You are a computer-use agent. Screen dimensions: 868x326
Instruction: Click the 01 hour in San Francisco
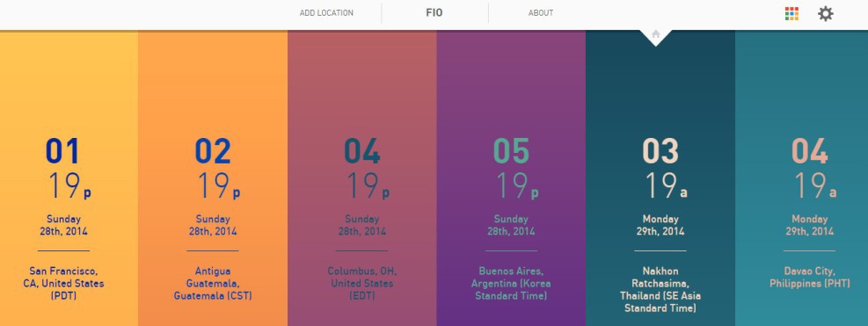62,152
